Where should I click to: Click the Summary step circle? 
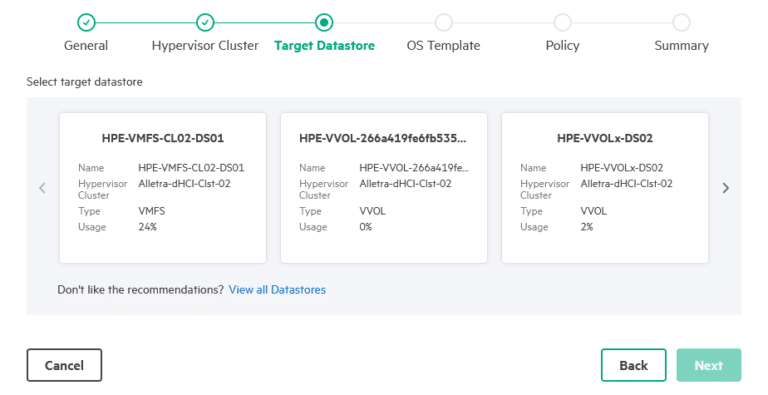tap(681, 22)
